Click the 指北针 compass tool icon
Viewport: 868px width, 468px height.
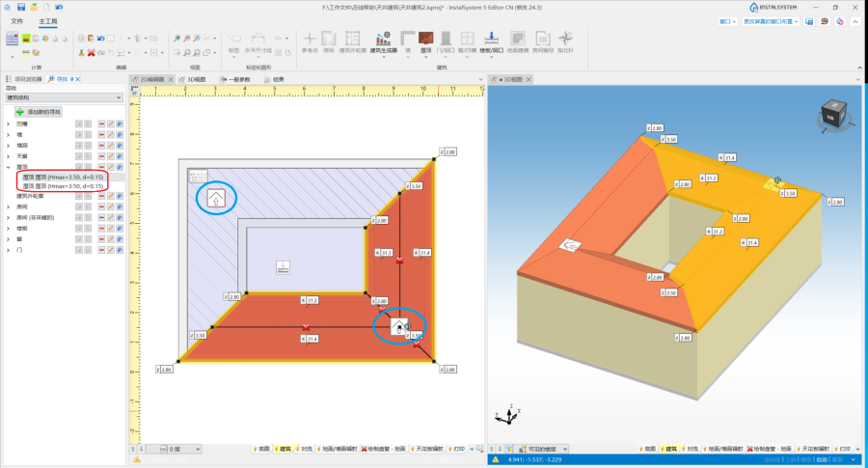click(566, 41)
